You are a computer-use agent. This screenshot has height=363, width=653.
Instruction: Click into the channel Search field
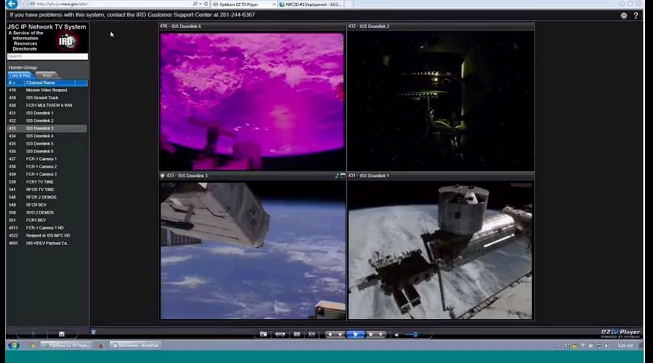[47, 56]
